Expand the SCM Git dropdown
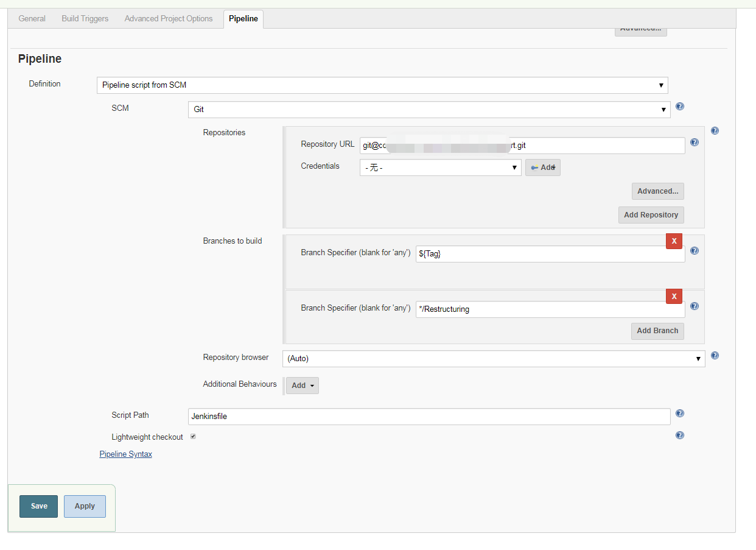 (x=429, y=110)
